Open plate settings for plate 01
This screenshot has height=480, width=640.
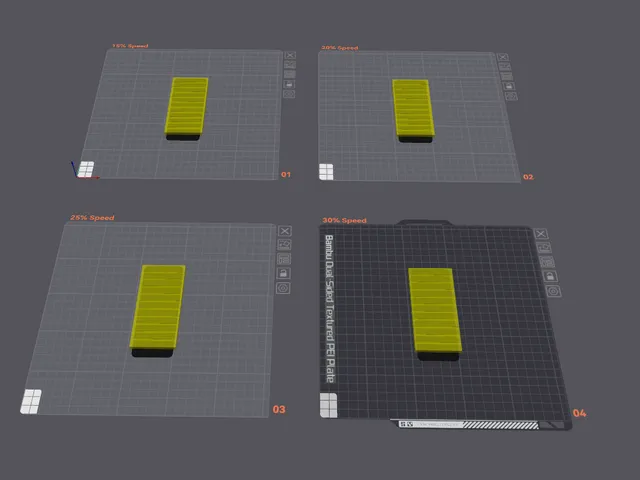pos(289,94)
